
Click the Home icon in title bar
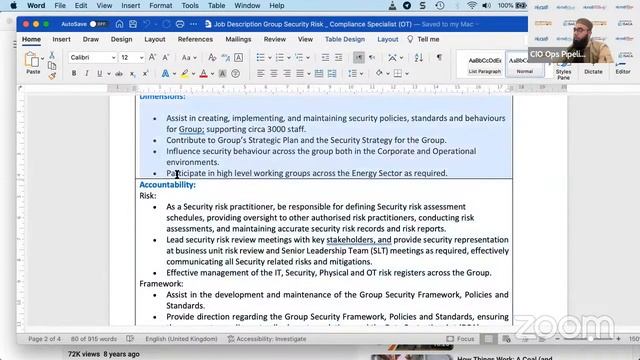[x=119, y=24]
